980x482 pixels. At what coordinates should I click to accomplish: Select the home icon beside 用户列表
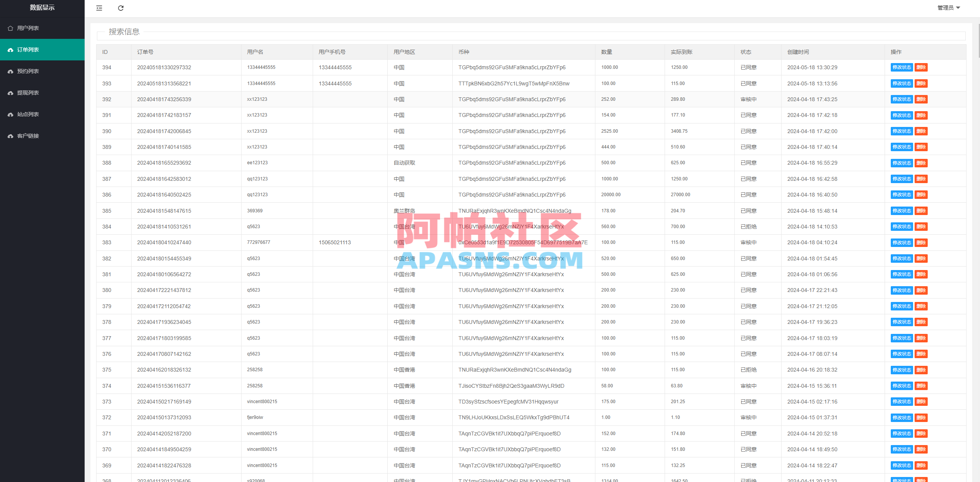(x=10, y=28)
